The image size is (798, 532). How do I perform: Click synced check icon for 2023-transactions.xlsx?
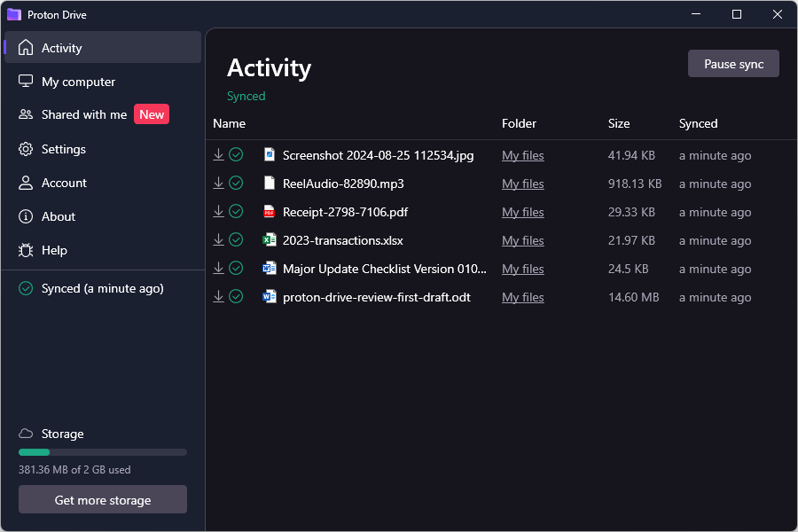[236, 239]
